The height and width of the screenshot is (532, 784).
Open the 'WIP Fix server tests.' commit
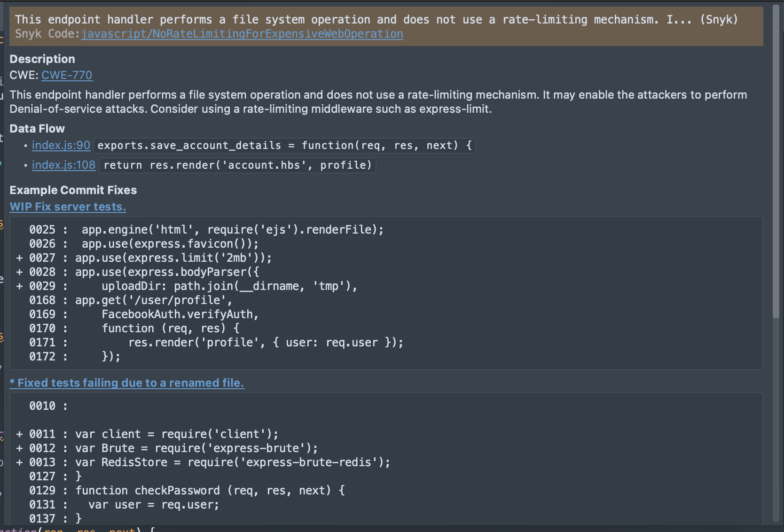click(68, 207)
